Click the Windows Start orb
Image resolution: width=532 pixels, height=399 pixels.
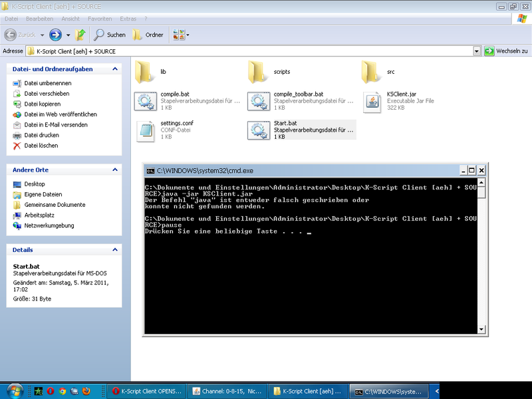pyautogui.click(x=15, y=391)
